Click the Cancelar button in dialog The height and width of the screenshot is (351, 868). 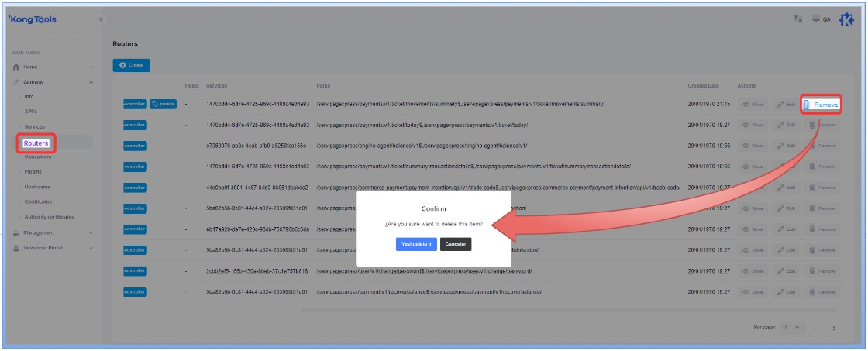(x=456, y=244)
